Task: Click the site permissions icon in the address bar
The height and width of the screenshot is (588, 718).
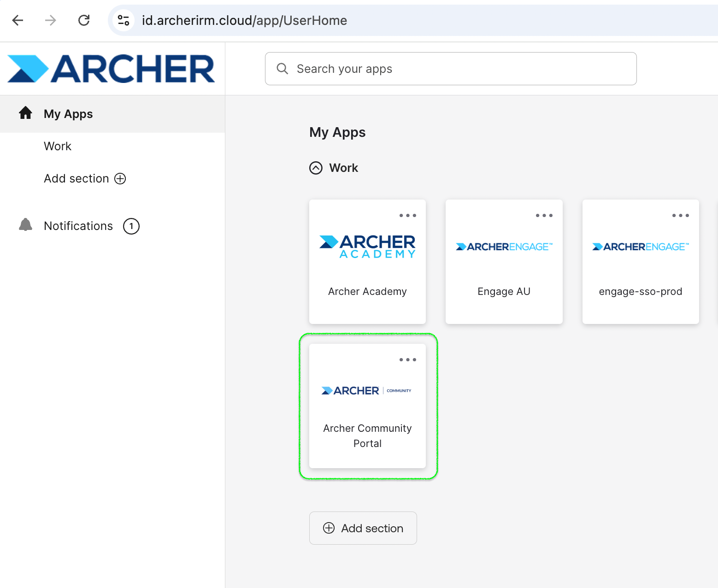Action: point(123,20)
